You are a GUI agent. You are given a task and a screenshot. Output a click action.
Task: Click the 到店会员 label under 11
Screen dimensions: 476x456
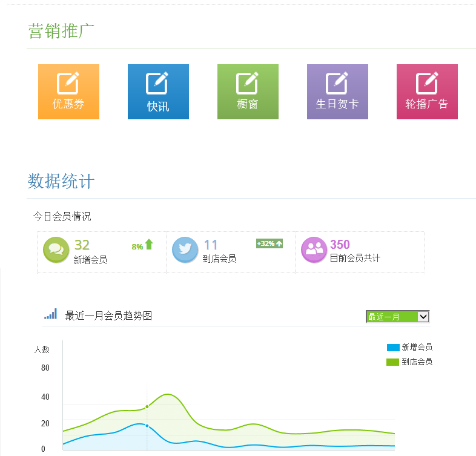point(219,259)
